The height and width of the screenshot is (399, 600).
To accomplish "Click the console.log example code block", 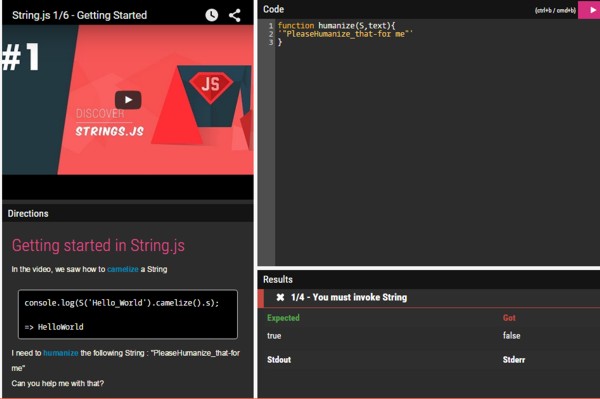I will [128, 314].
